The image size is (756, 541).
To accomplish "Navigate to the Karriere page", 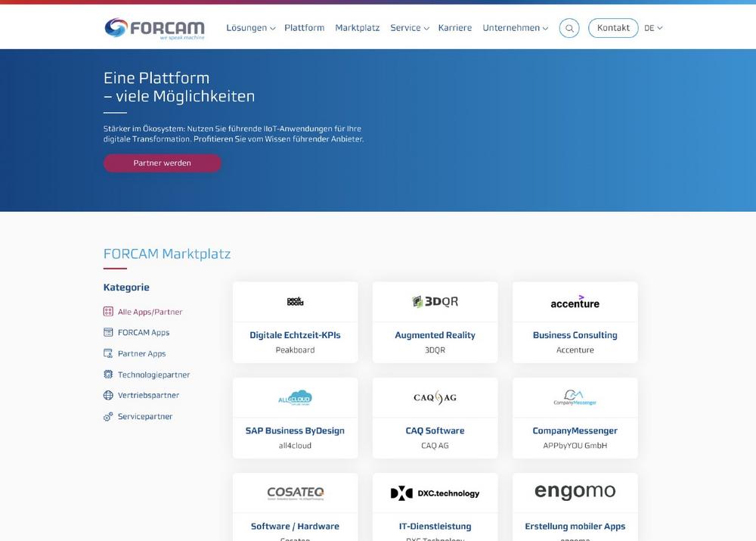I will click(454, 28).
